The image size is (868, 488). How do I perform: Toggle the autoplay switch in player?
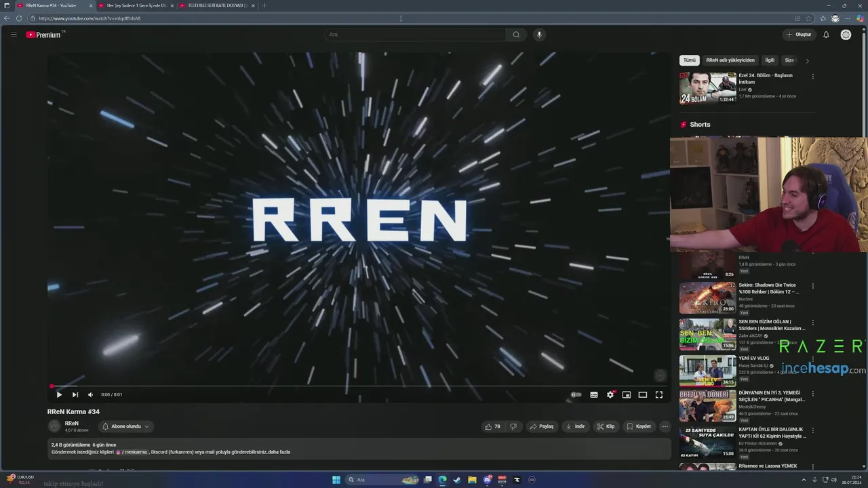pos(576,394)
